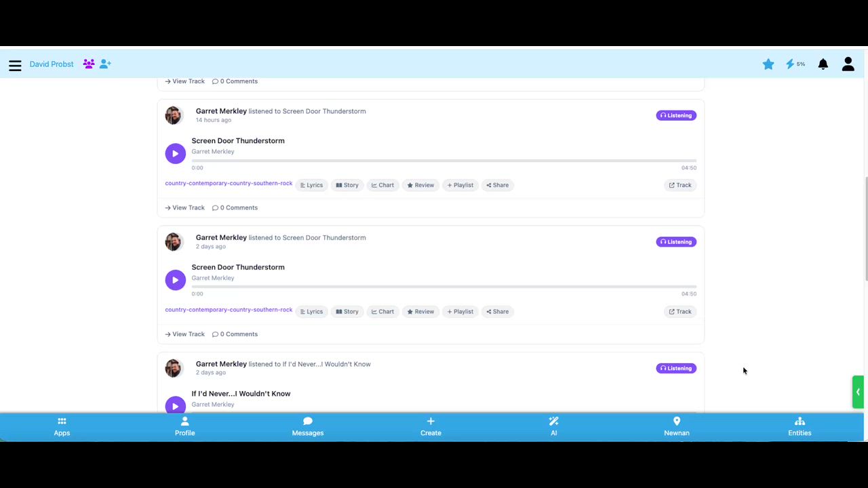Click the page vertical scrollbar thumb
868x488 pixels.
coord(866,229)
